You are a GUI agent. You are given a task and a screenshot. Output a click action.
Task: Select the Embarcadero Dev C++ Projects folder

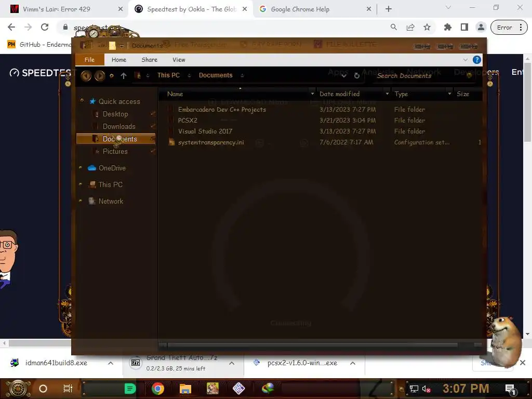click(x=222, y=110)
